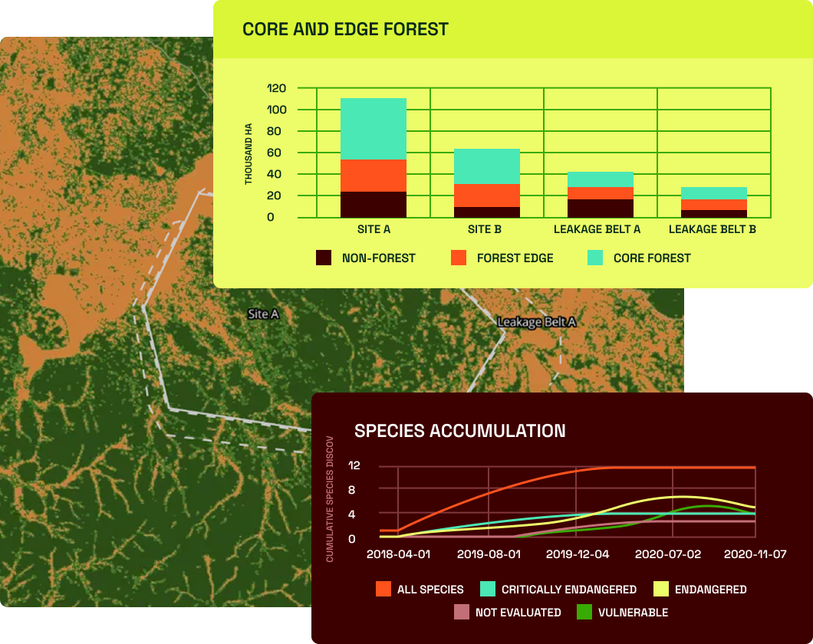Screen dimensions: 813x644
Task: Click Leakage Belt B non-forest segment
Action: 714,213
